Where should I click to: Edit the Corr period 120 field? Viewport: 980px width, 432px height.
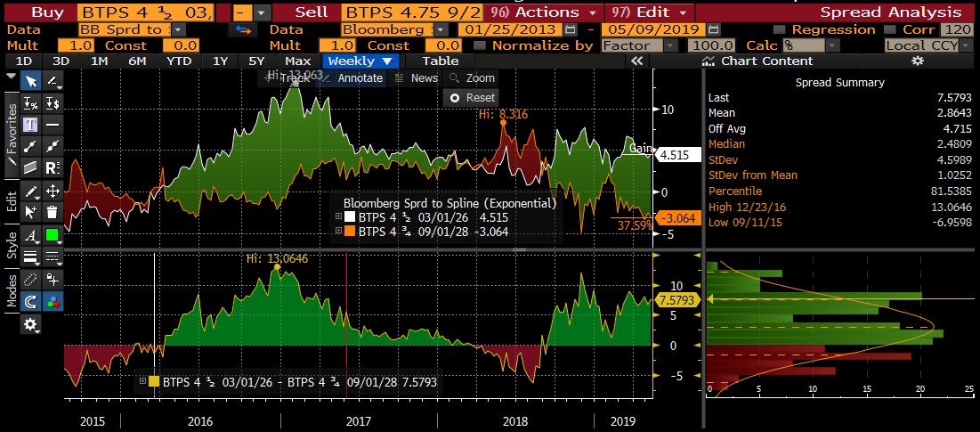pos(957,29)
